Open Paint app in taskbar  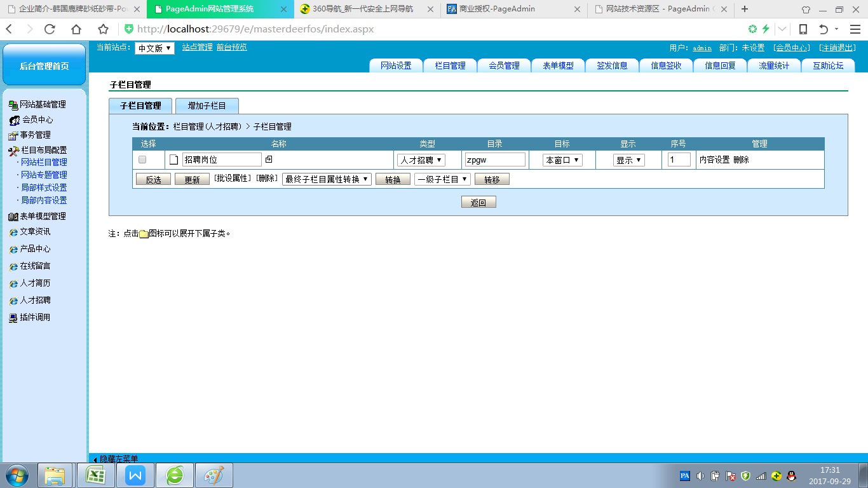pos(214,475)
